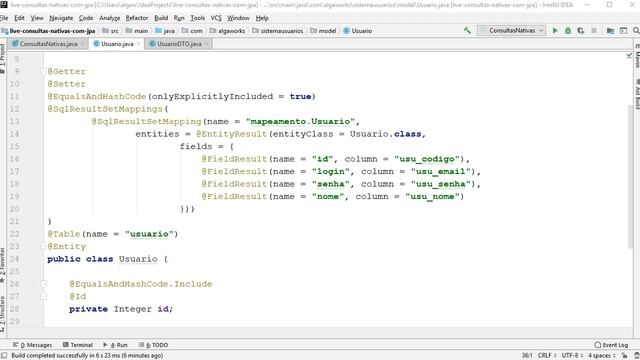Open the Run menu
The height and width of the screenshot is (360, 640).
tap(179, 18)
